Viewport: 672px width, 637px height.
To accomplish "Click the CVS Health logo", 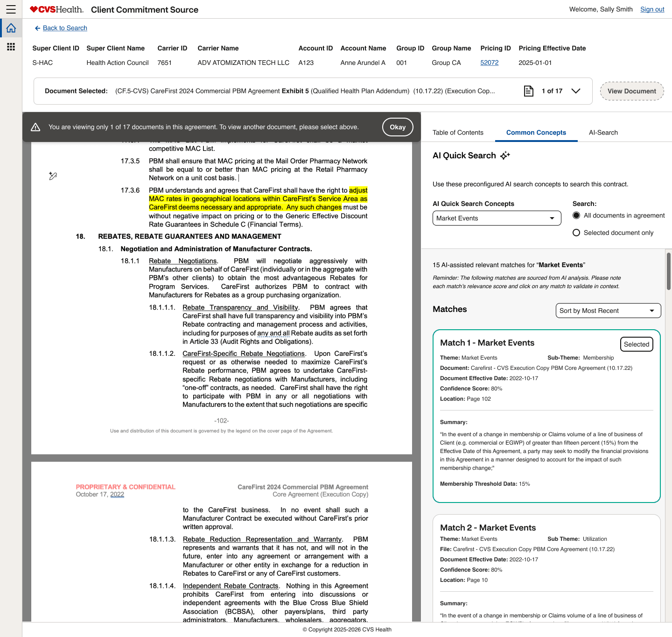I will [56, 9].
